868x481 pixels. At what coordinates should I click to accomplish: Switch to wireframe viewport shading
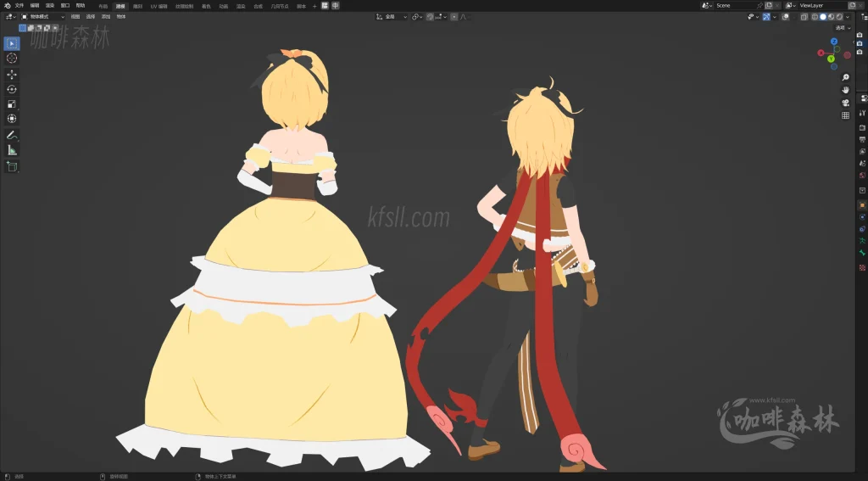[x=815, y=17]
